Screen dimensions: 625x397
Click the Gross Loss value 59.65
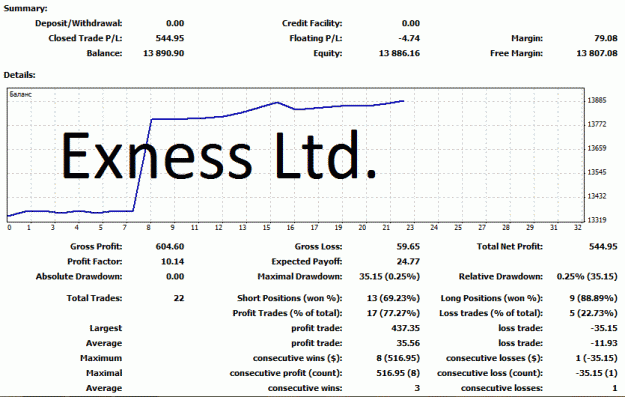(x=408, y=247)
